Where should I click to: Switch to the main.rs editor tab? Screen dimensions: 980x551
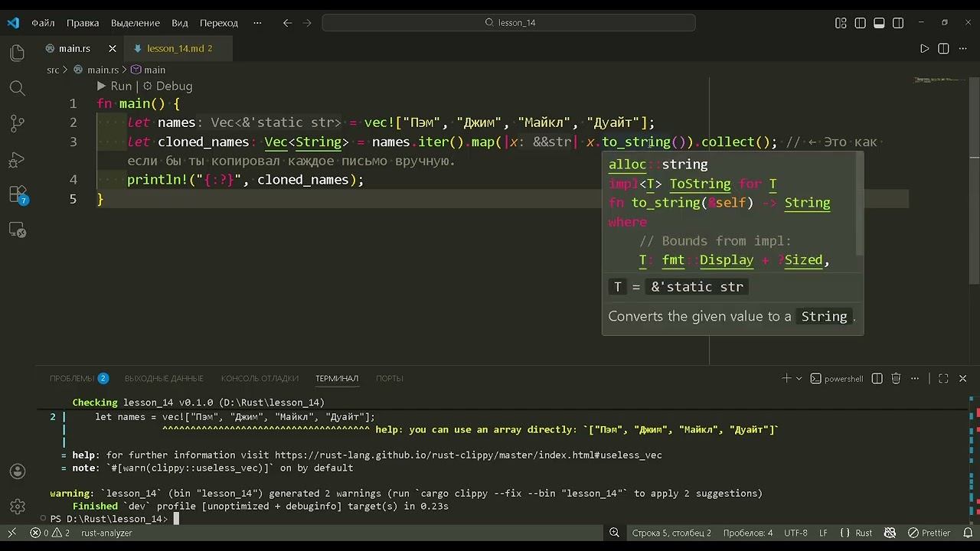coord(74,48)
